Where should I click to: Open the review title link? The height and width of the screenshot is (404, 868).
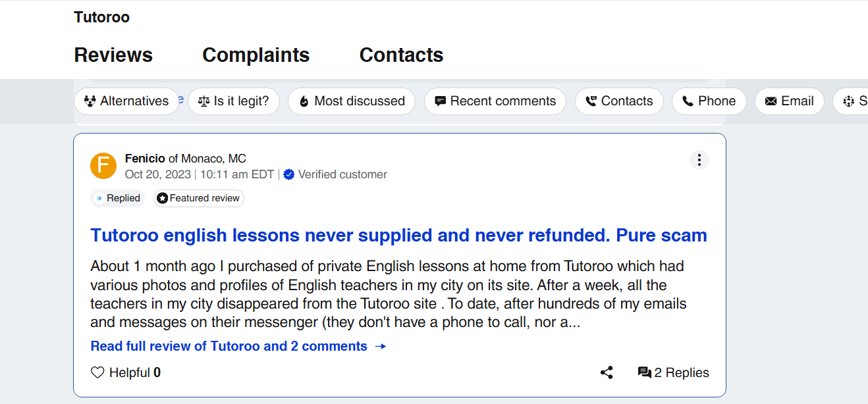[398, 236]
